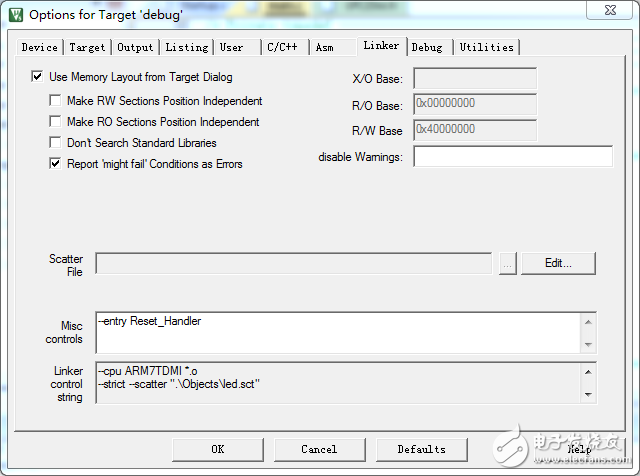
Task: Open the Target tab
Action: pyautogui.click(x=87, y=47)
